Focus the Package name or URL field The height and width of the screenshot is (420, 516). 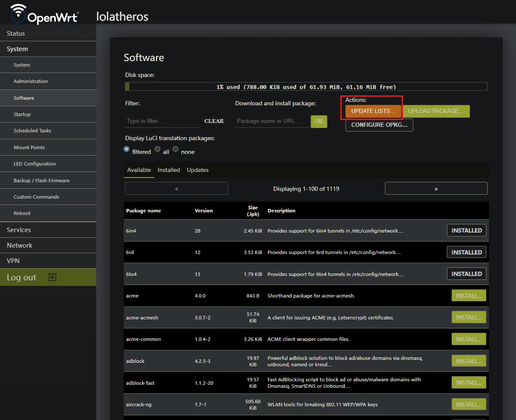click(x=272, y=121)
